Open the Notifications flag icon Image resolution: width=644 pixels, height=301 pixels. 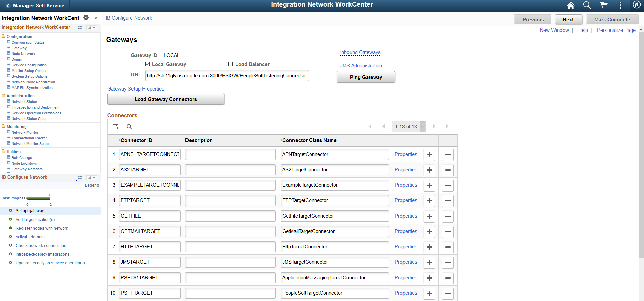pyautogui.click(x=604, y=5)
